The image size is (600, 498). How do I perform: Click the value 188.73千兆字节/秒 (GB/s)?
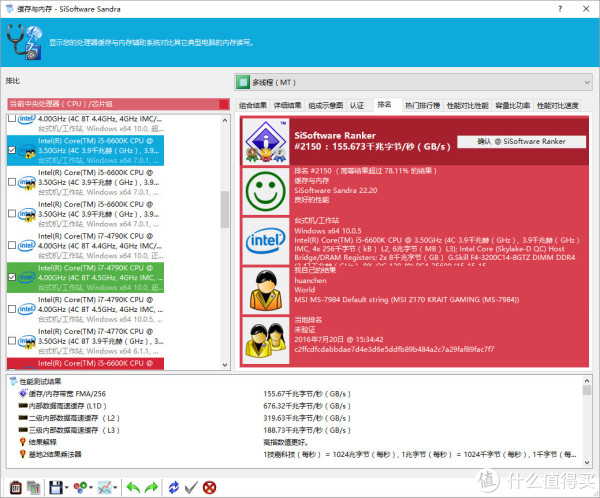click(307, 430)
